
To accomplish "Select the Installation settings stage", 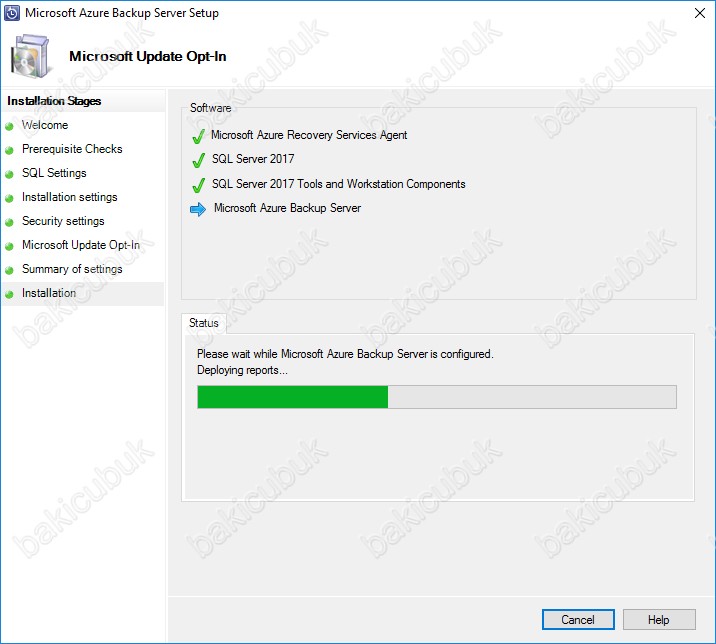I will point(69,197).
